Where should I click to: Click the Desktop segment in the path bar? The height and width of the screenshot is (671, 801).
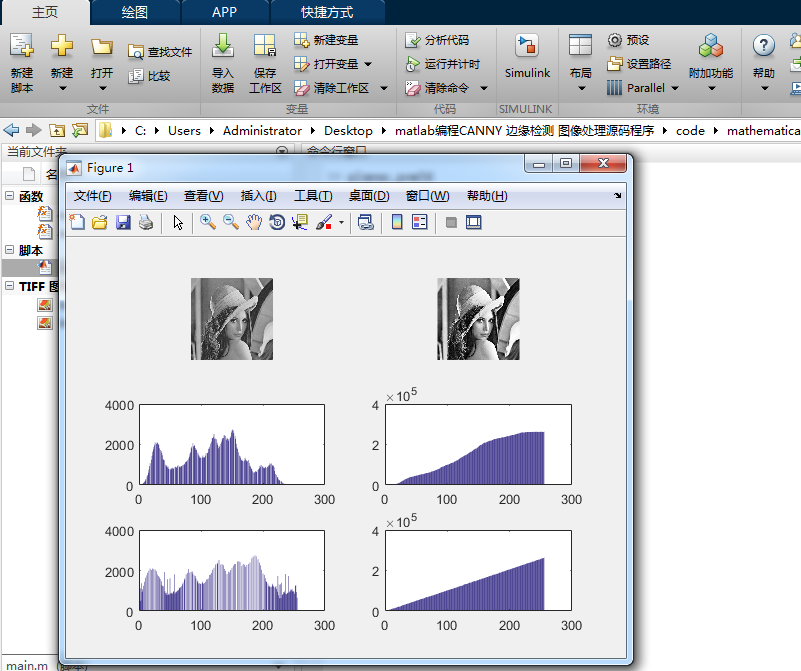pos(348,131)
